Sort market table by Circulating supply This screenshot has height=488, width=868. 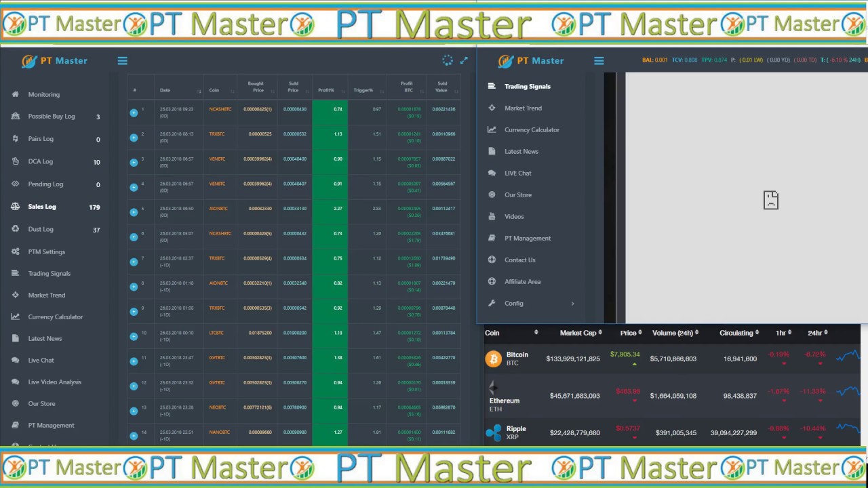pos(740,333)
